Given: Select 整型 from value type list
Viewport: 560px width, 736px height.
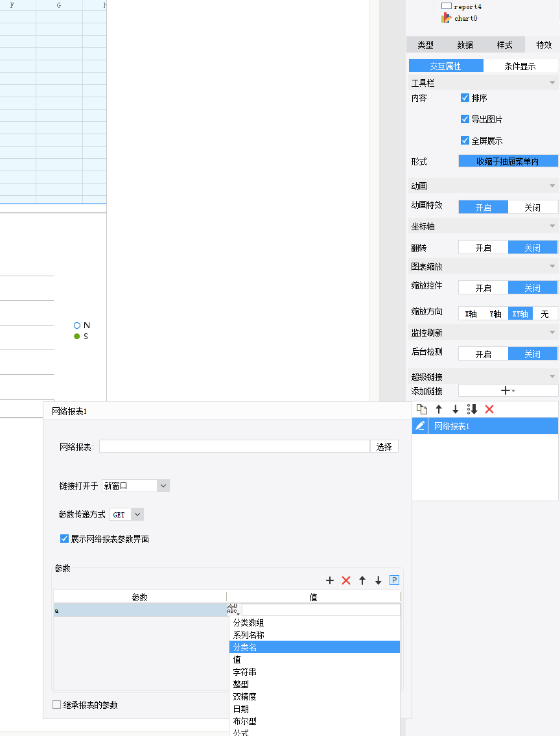Looking at the screenshot, I should point(315,684).
